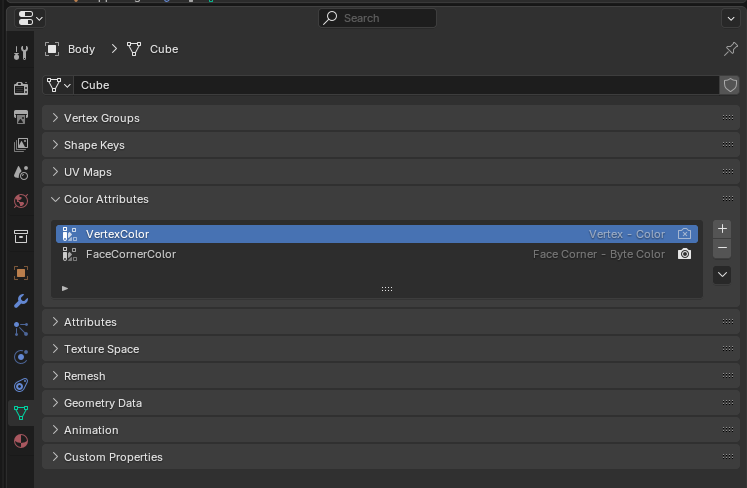Open the editor type dropdown

click(30, 18)
